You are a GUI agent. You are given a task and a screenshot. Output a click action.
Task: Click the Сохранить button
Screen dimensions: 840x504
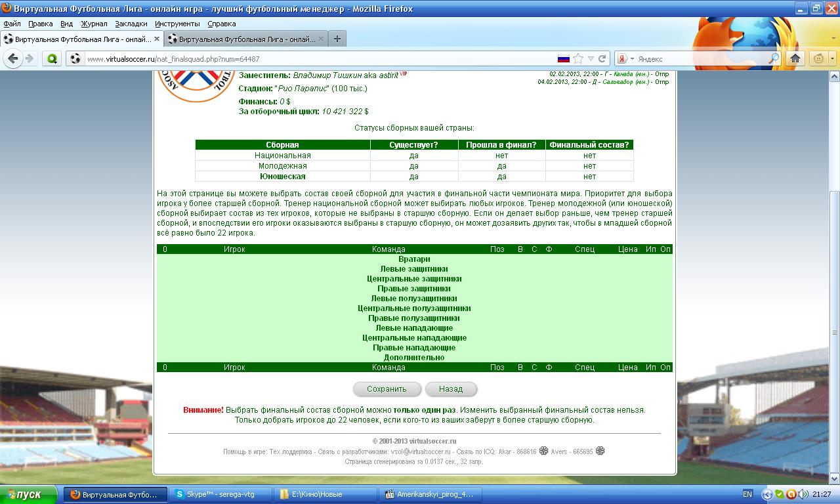pyautogui.click(x=387, y=389)
